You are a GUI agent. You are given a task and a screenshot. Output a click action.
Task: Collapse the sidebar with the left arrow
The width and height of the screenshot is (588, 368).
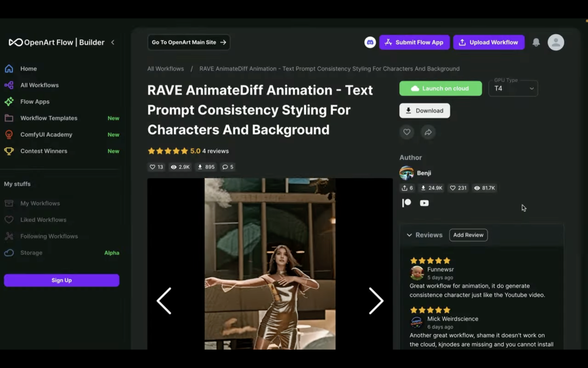(113, 42)
